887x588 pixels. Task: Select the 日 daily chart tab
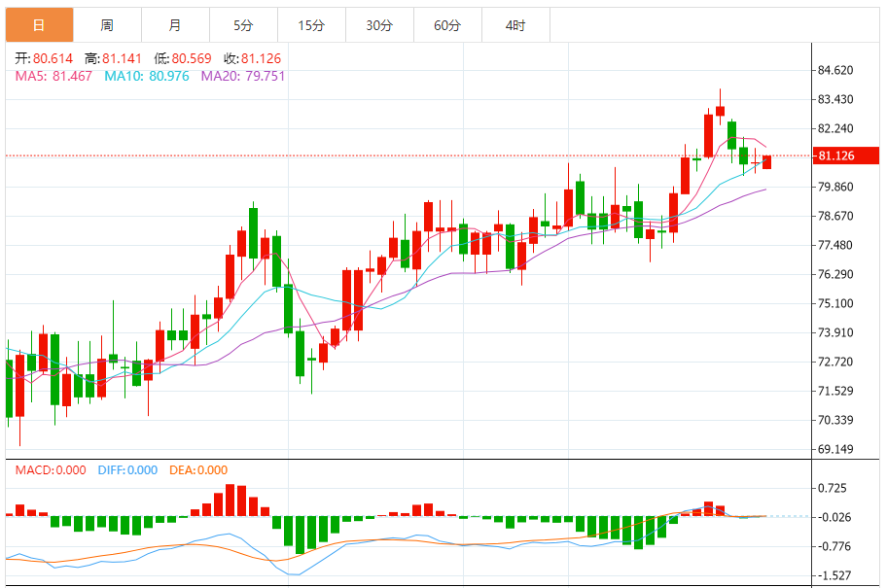pos(39,25)
